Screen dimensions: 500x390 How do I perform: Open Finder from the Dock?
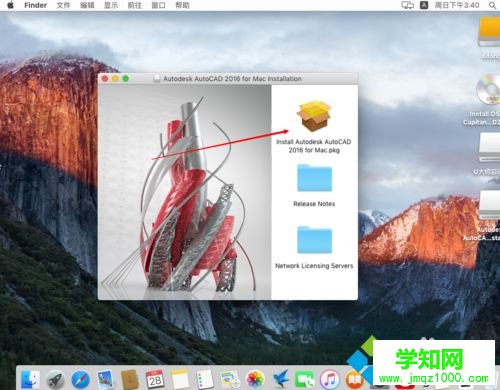(x=30, y=379)
